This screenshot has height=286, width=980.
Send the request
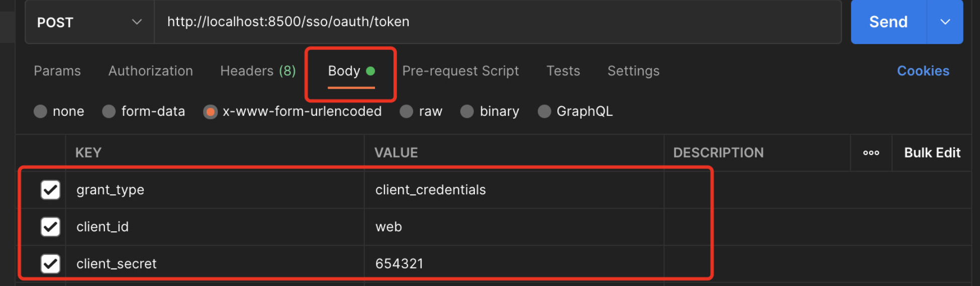[x=888, y=22]
